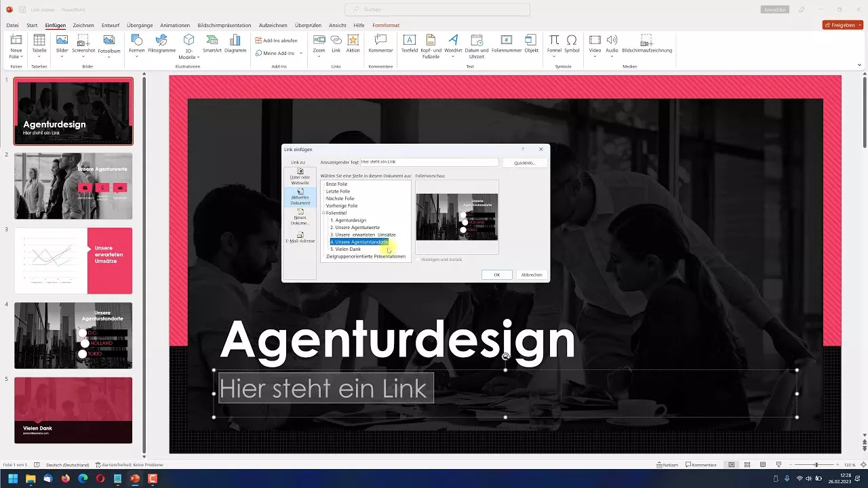The image size is (868, 488).
Task: Click OK in the Link einfügen dialog
Action: pos(497,274)
